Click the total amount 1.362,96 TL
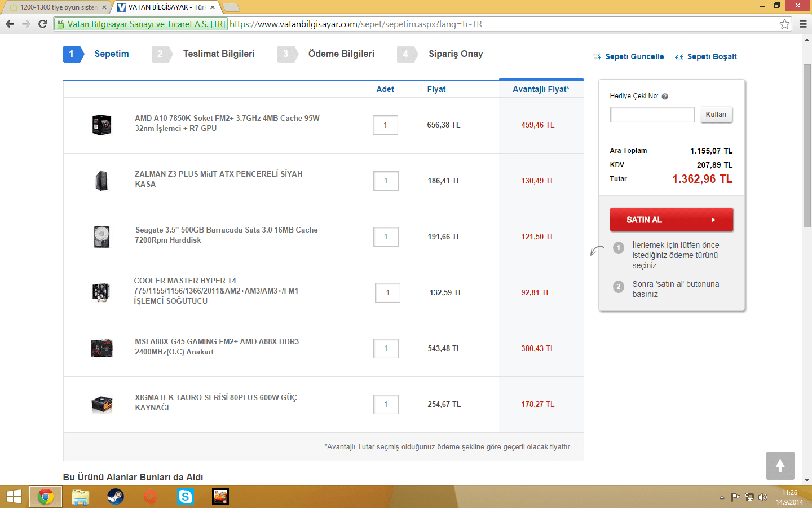This screenshot has height=508, width=812. pos(702,179)
